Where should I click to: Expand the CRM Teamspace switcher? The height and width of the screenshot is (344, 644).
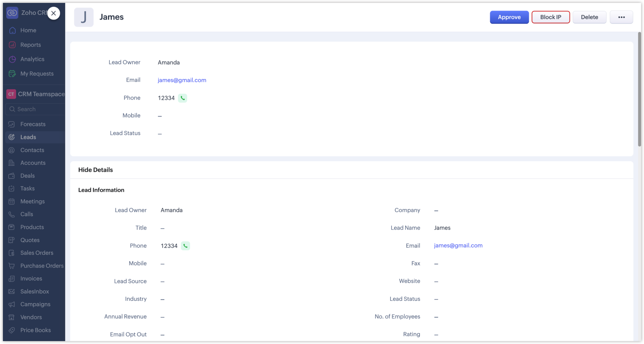[x=41, y=94]
